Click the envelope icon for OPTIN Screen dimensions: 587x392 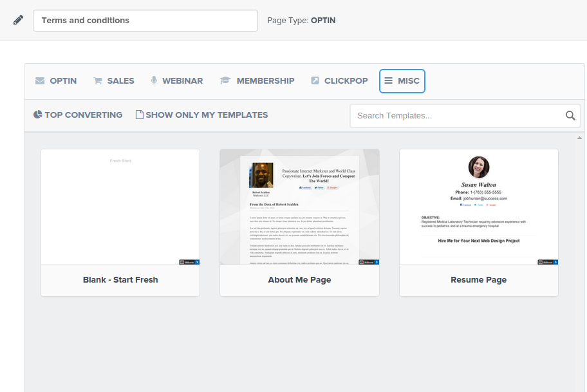click(40, 81)
